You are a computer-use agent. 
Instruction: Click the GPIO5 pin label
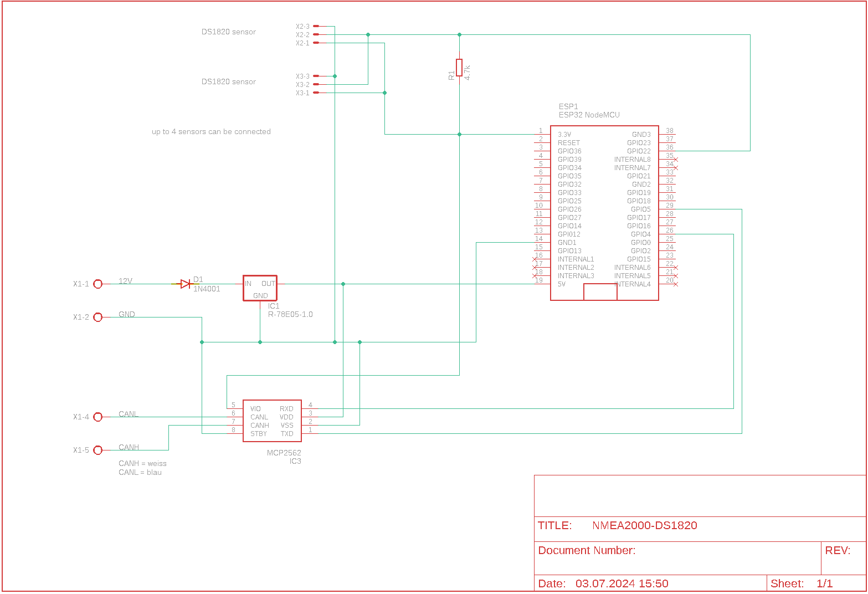[641, 209]
